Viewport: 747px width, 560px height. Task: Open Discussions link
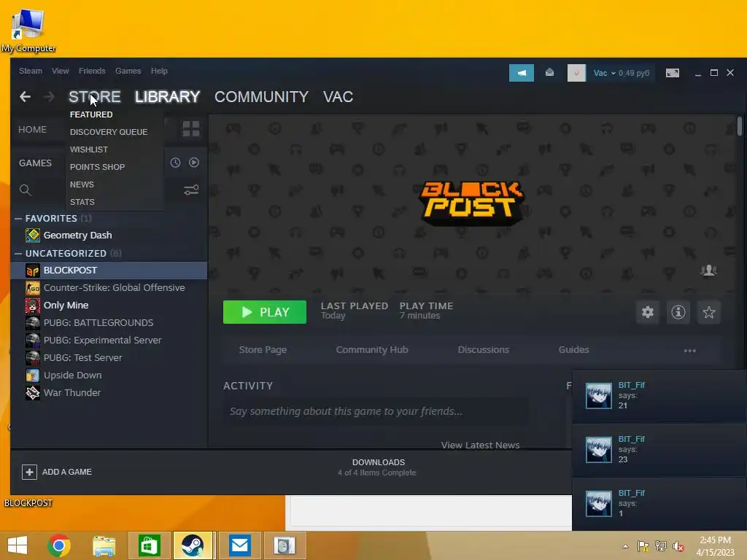[x=484, y=350]
